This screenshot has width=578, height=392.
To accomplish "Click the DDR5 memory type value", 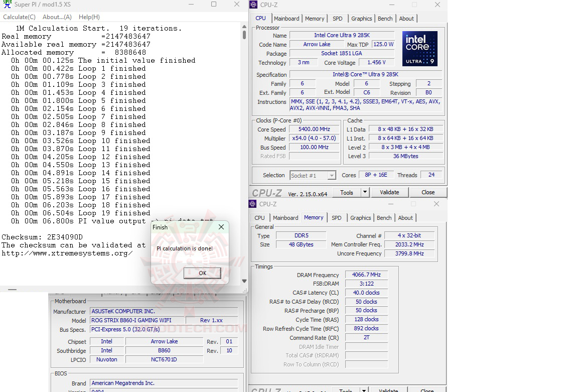I will [x=301, y=235].
